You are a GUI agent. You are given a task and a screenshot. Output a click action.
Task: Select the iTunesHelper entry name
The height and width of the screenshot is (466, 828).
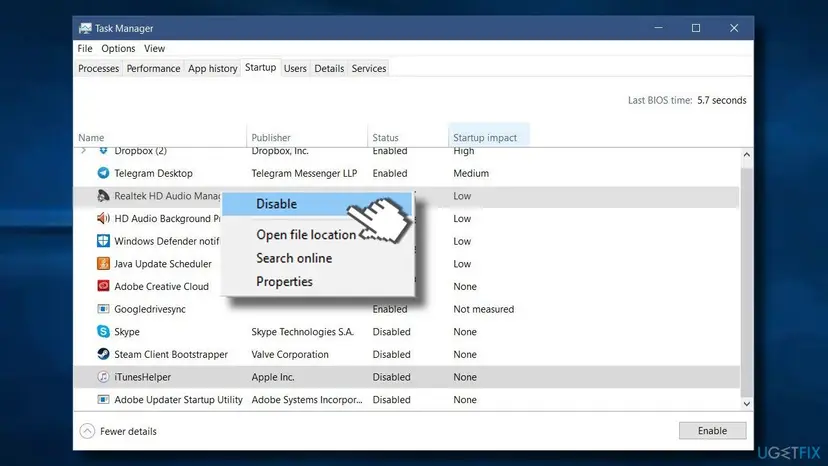click(143, 377)
